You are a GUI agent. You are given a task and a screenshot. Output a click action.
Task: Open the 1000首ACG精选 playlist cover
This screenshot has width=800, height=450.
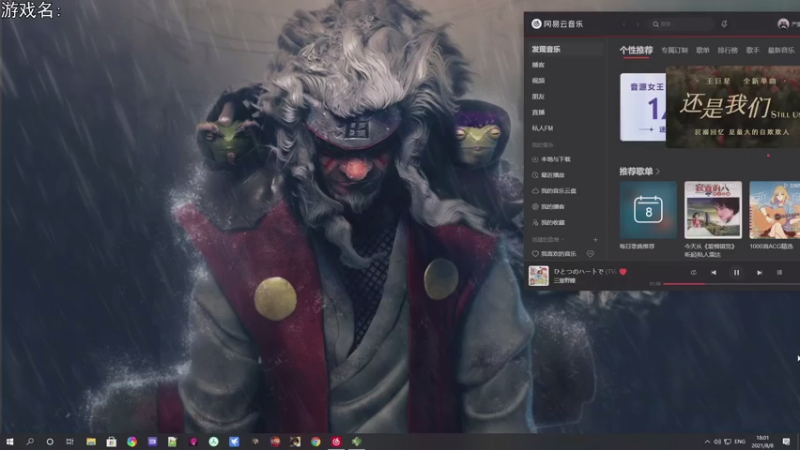point(774,210)
